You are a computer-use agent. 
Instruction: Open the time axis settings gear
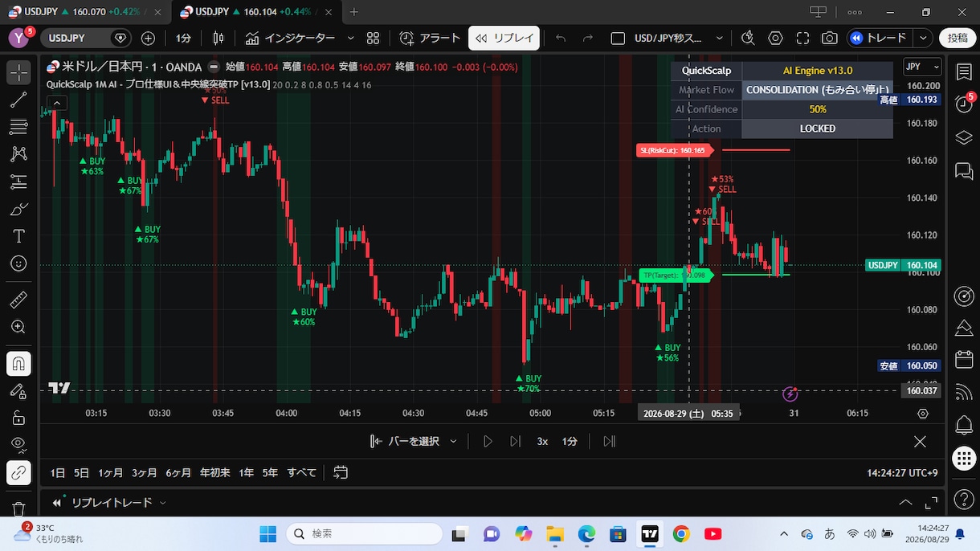(x=923, y=414)
